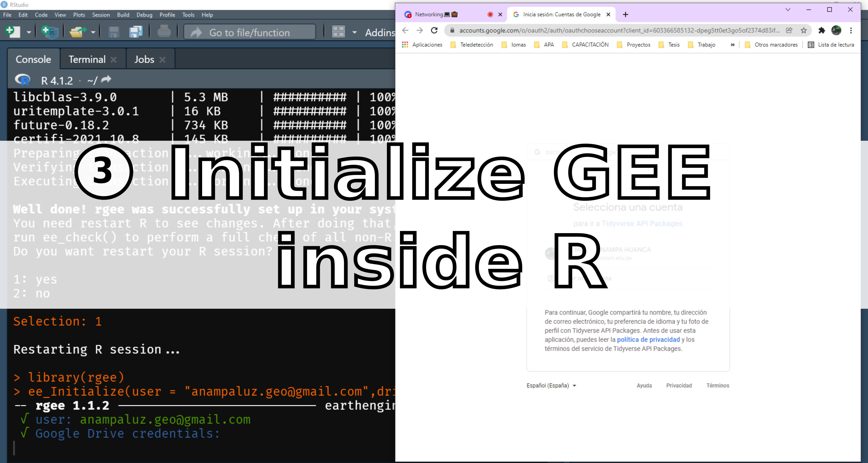
Task: Open the Plots menu
Action: pyautogui.click(x=79, y=15)
